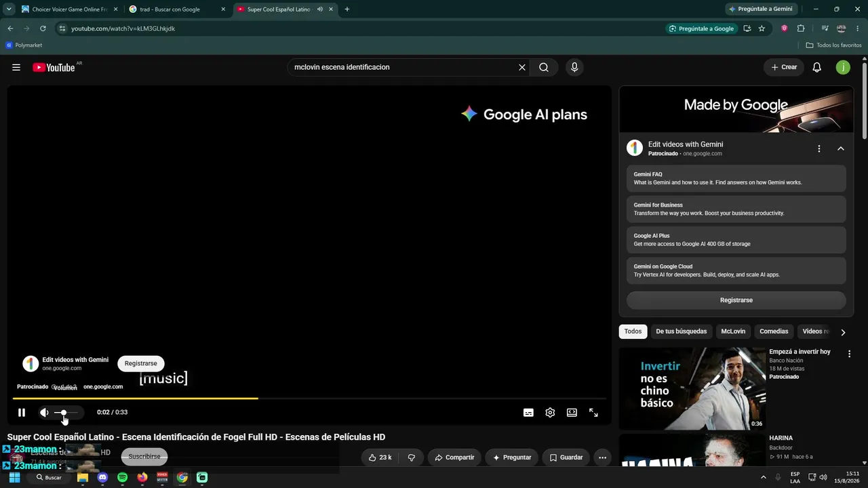Image resolution: width=868 pixels, height=488 pixels.
Task: Open the video player settings gear
Action: click(x=550, y=412)
